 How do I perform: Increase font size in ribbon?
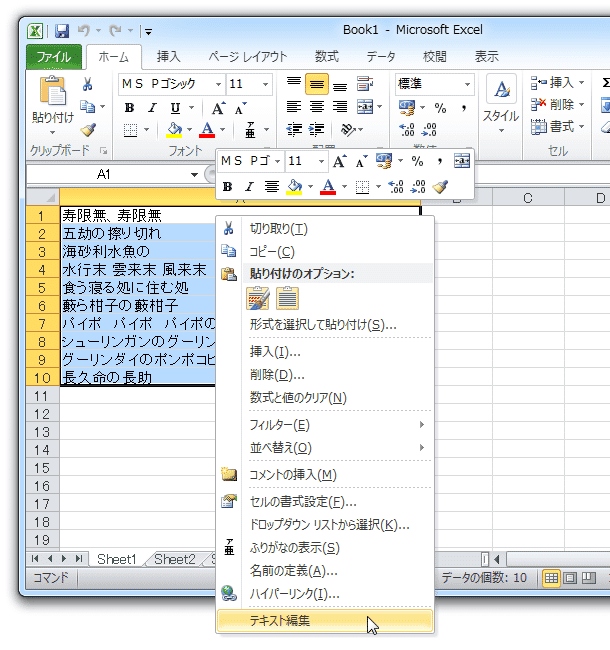218,108
